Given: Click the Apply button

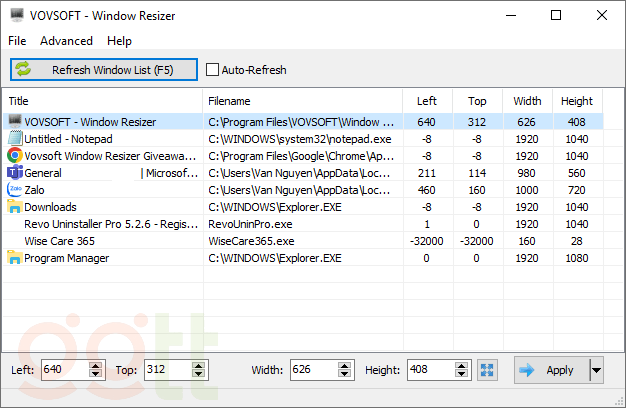Looking at the screenshot, I should coord(550,370).
